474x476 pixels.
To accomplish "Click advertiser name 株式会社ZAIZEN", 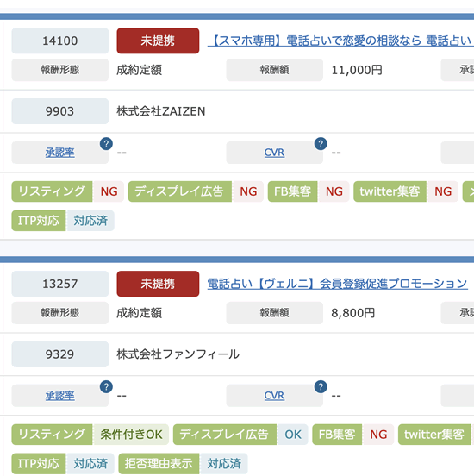I will click(x=161, y=111).
